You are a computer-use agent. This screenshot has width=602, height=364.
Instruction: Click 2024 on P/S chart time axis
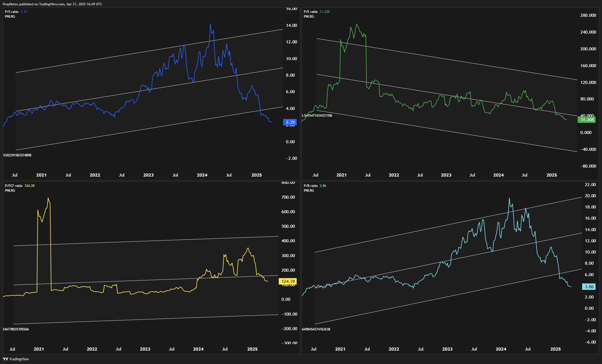pos(202,175)
